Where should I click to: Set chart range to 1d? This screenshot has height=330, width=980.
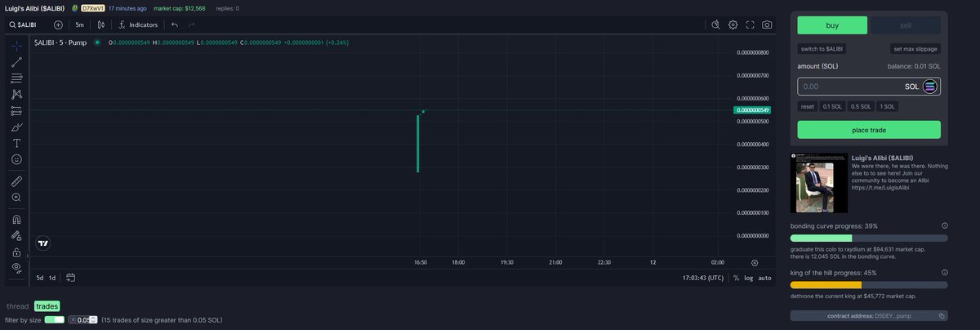tap(53, 278)
